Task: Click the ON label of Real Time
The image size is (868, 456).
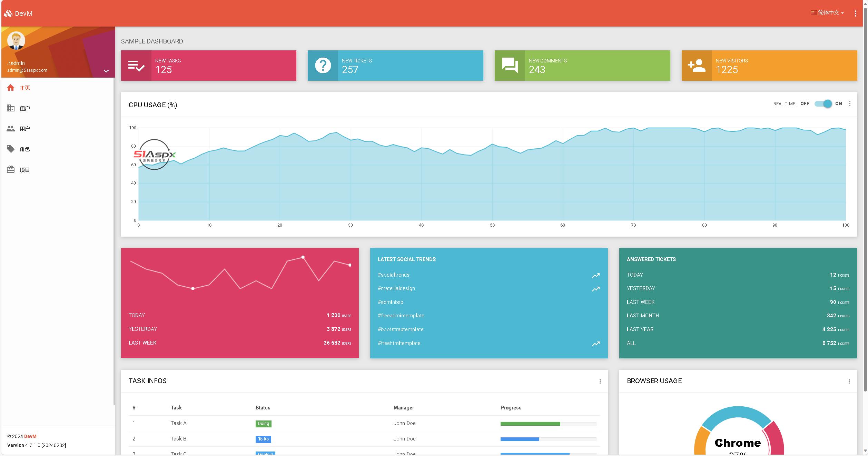Action: click(x=838, y=104)
